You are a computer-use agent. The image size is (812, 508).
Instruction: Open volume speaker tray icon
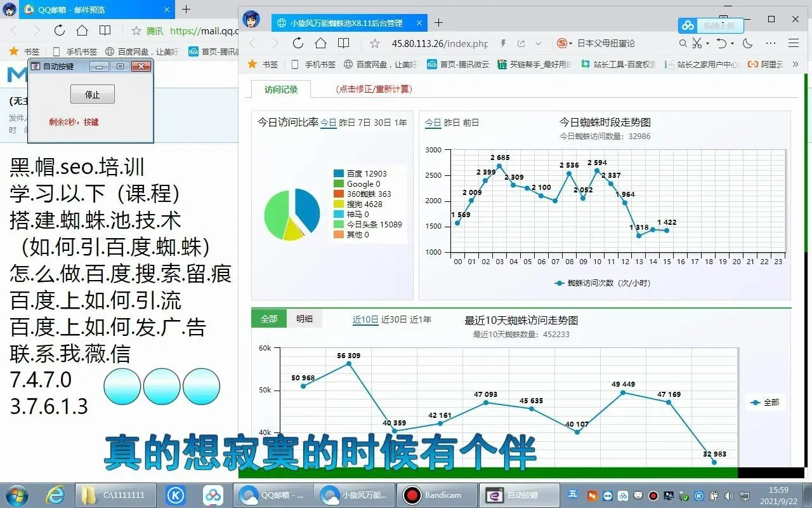(x=728, y=495)
